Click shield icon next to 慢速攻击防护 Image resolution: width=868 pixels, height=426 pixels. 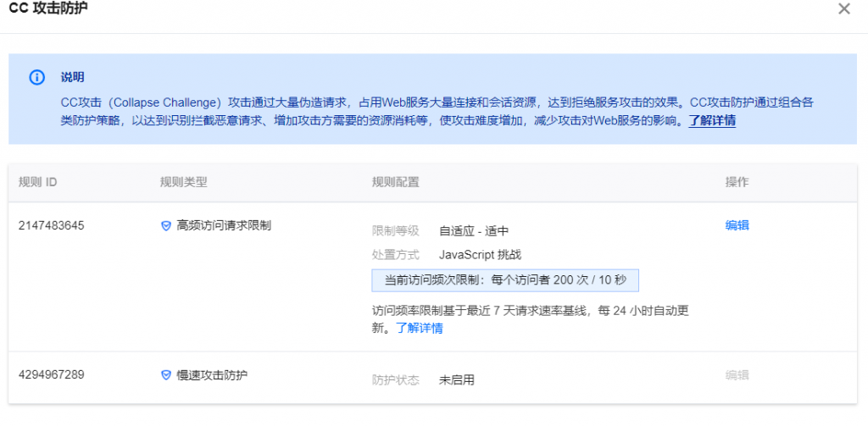click(166, 375)
